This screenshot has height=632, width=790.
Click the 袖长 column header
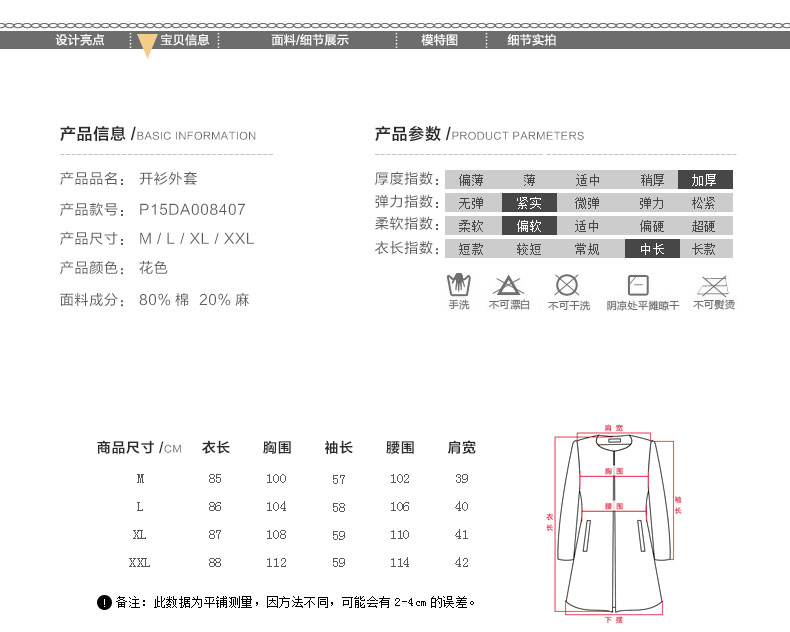coord(339,448)
